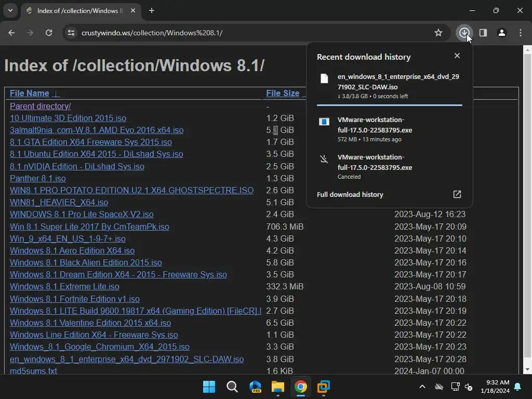
Task: Open new tab with plus button
Action: point(152,10)
